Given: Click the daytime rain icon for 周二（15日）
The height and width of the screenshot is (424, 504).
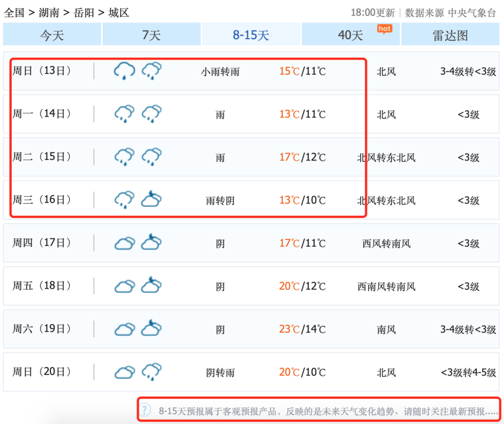Looking at the screenshot, I should pyautogui.click(x=124, y=157).
